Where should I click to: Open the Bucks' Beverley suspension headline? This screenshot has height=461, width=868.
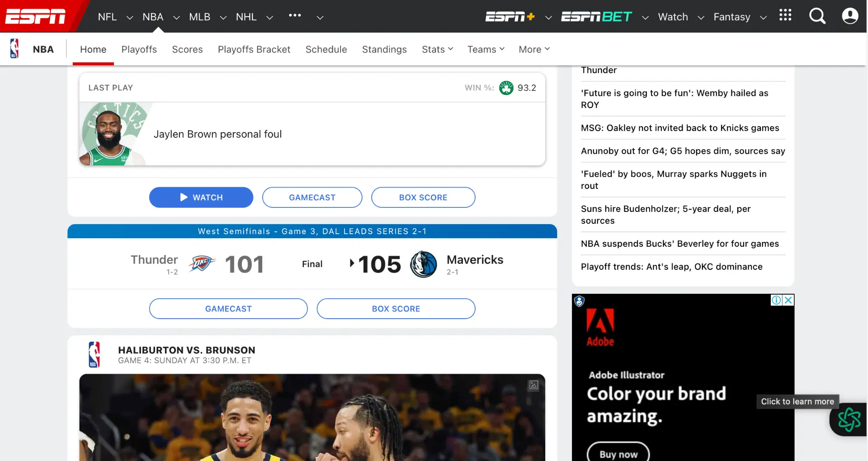[x=680, y=244]
